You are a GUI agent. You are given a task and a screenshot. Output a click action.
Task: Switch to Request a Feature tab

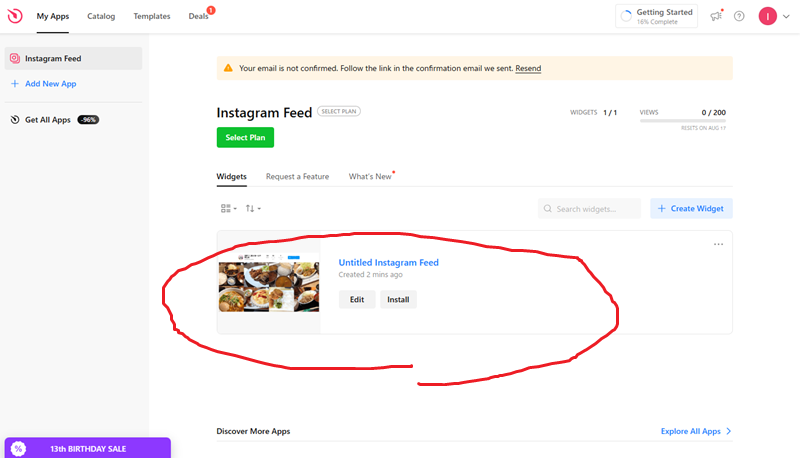coord(297,176)
